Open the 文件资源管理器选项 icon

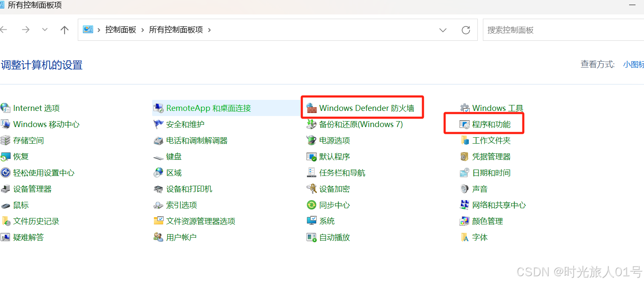159,221
